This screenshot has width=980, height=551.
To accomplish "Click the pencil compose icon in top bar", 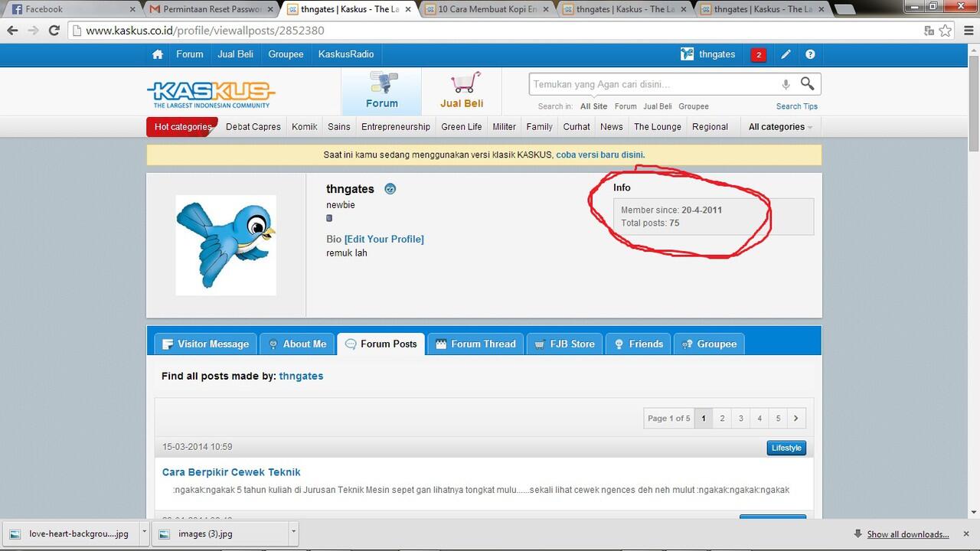I will pyautogui.click(x=786, y=54).
